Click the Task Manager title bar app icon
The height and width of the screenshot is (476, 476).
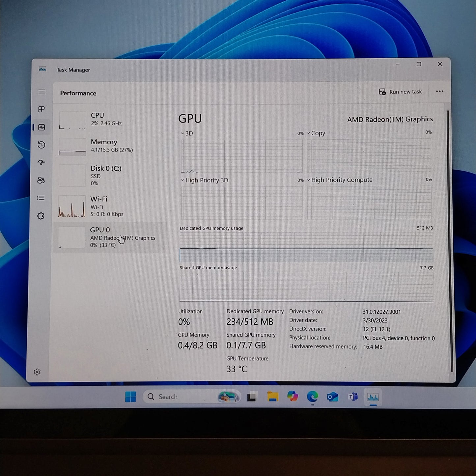(x=42, y=69)
